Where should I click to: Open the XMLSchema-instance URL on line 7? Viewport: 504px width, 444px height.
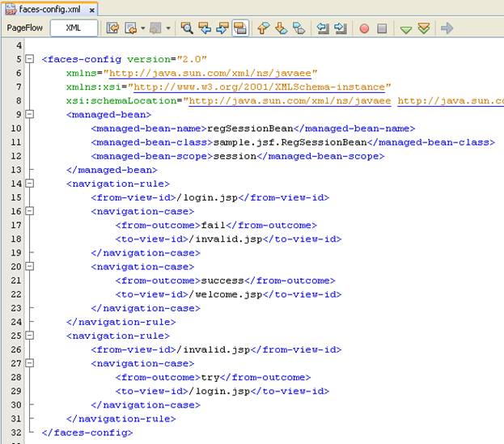[260, 87]
